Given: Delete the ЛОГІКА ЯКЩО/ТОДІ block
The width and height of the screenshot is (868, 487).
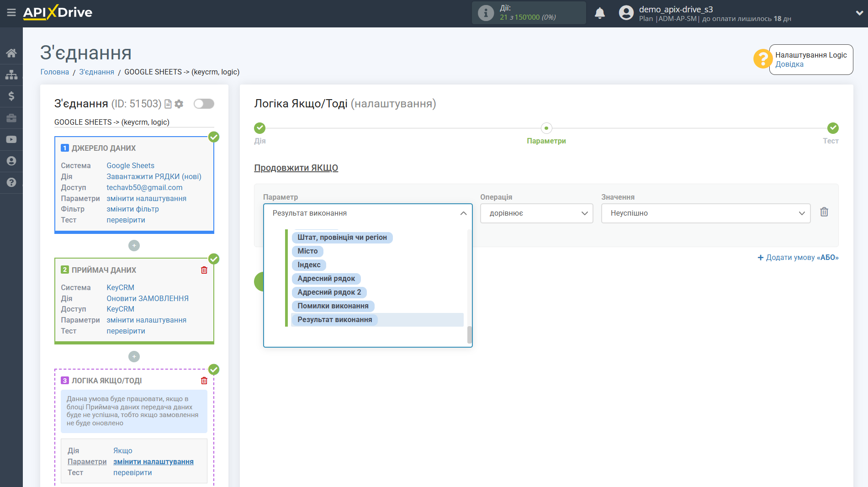Looking at the screenshot, I should (x=204, y=381).
